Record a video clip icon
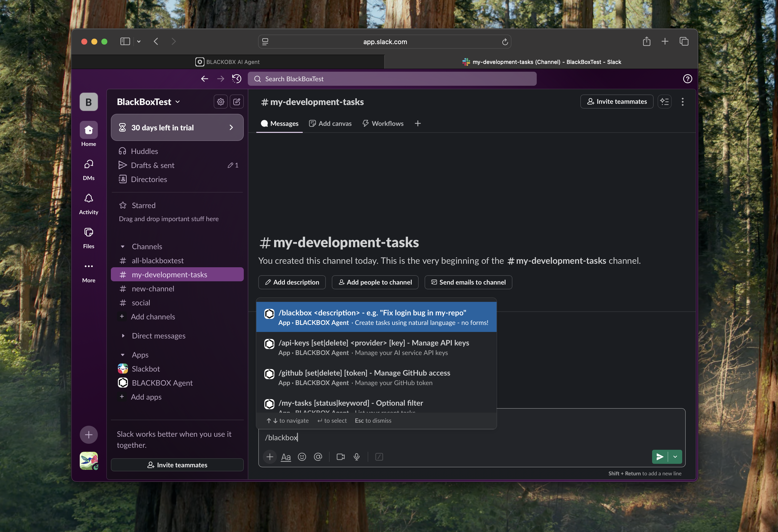 tap(340, 457)
